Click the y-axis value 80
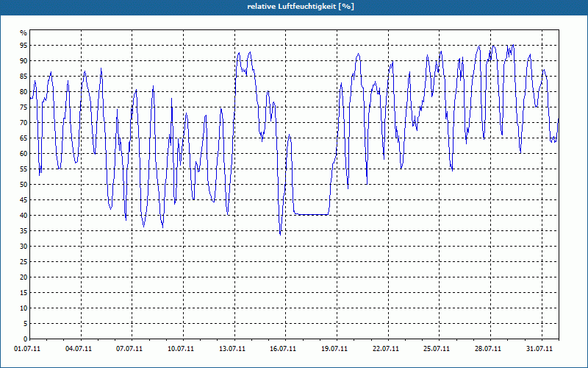The image size is (588, 368). pyautogui.click(x=24, y=91)
